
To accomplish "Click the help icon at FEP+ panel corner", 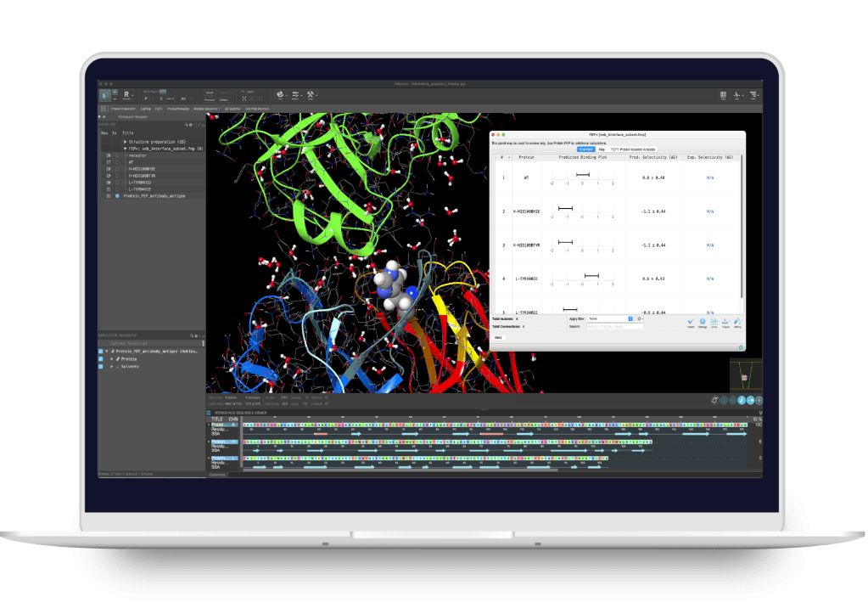I will point(741,346).
